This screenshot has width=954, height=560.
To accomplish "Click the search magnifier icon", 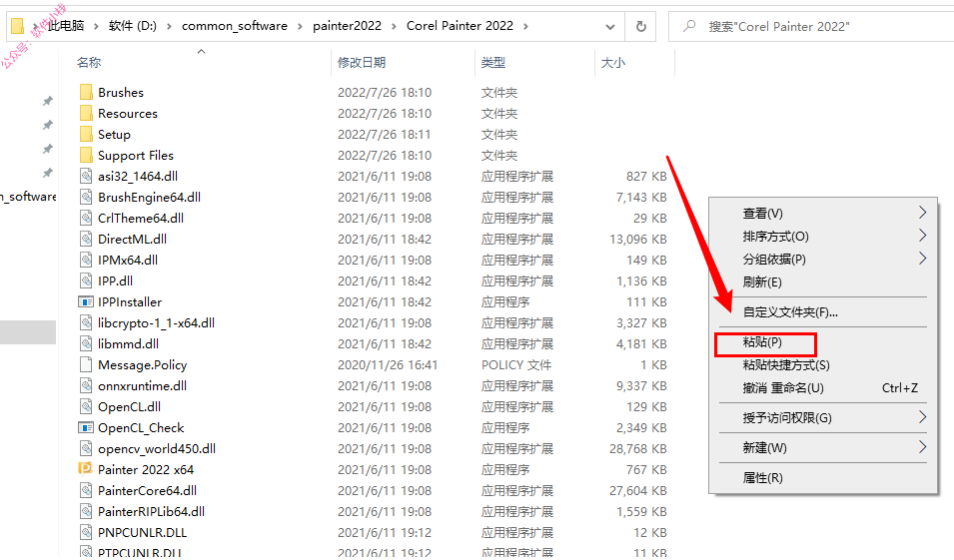I will [x=689, y=26].
